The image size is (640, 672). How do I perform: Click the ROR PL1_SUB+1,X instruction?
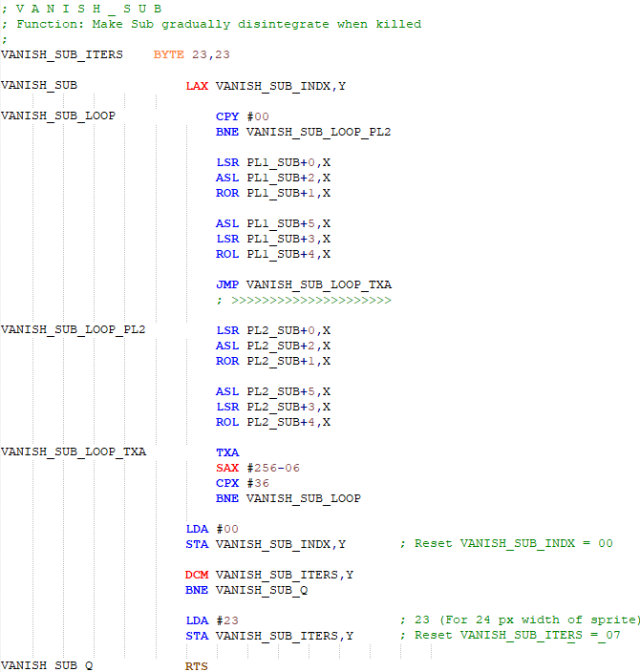(x=273, y=193)
